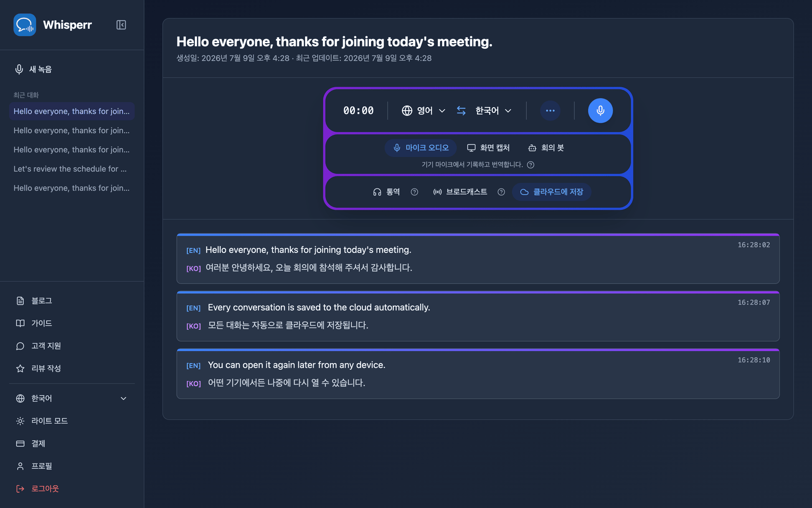This screenshot has width=812, height=508.
Task: Collapse the sidebar panel icon
Action: (121, 25)
